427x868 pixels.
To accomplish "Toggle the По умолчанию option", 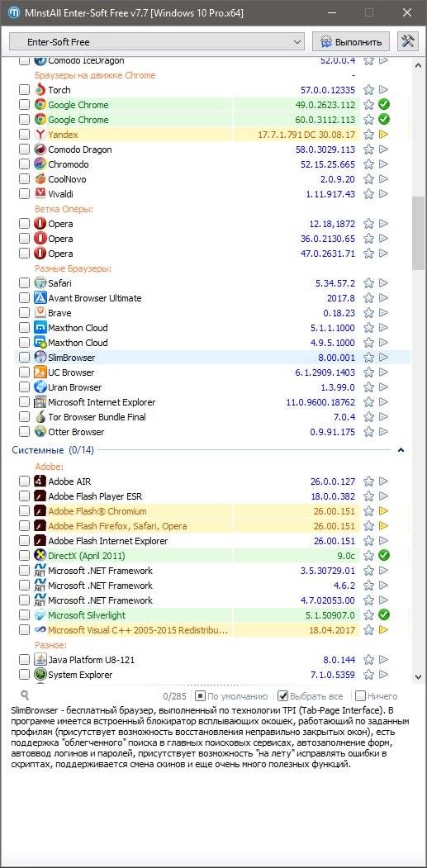I will [231, 696].
